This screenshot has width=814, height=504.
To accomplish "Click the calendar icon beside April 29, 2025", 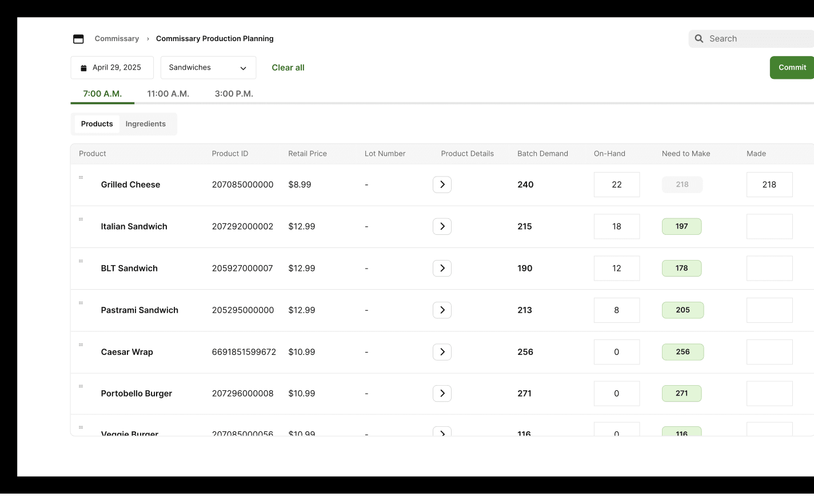I will point(83,68).
